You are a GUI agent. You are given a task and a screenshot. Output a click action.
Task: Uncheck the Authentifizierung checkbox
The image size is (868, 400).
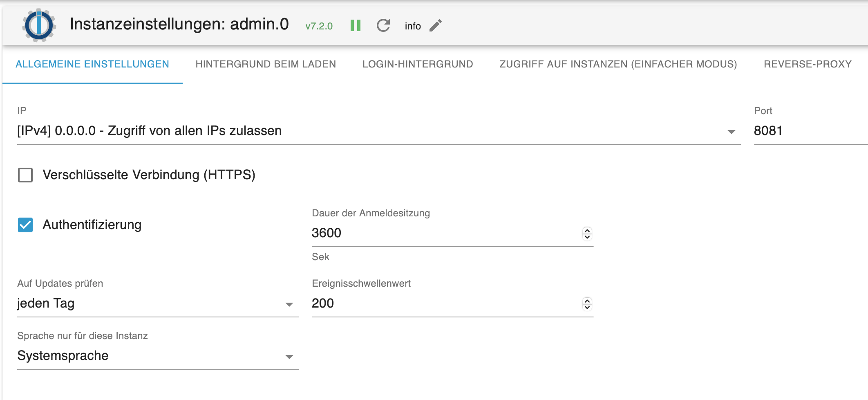(x=25, y=225)
